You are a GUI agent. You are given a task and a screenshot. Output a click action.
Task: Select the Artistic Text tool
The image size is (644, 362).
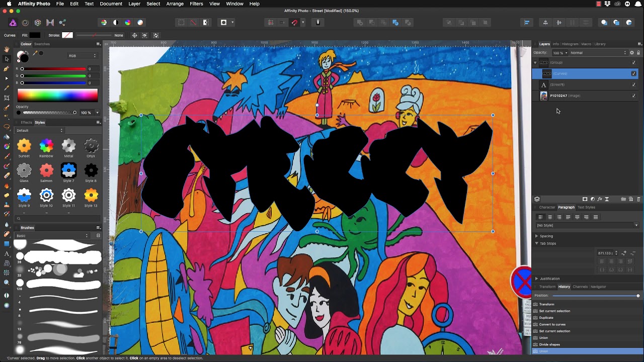[x=7, y=253]
